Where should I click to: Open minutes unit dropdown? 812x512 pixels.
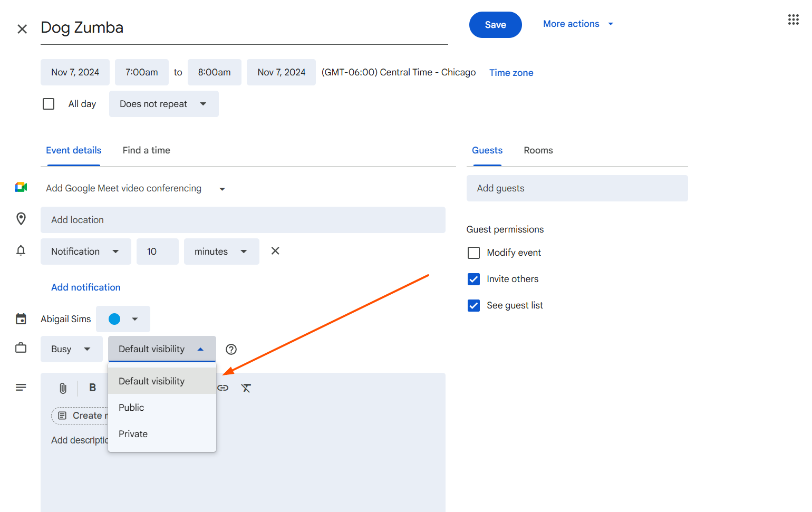click(x=221, y=252)
